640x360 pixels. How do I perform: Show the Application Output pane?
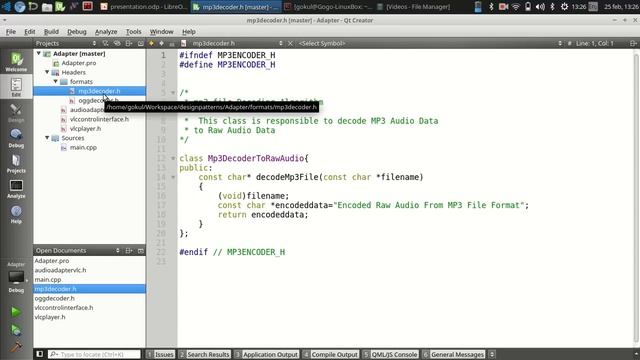tap(266, 354)
